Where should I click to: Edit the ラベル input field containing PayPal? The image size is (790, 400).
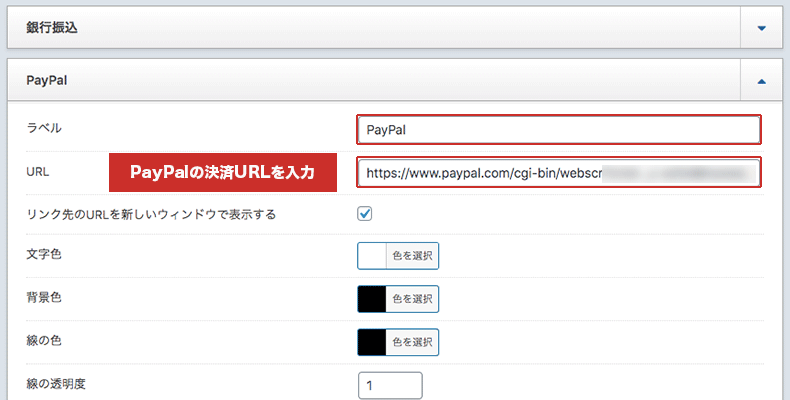559,130
